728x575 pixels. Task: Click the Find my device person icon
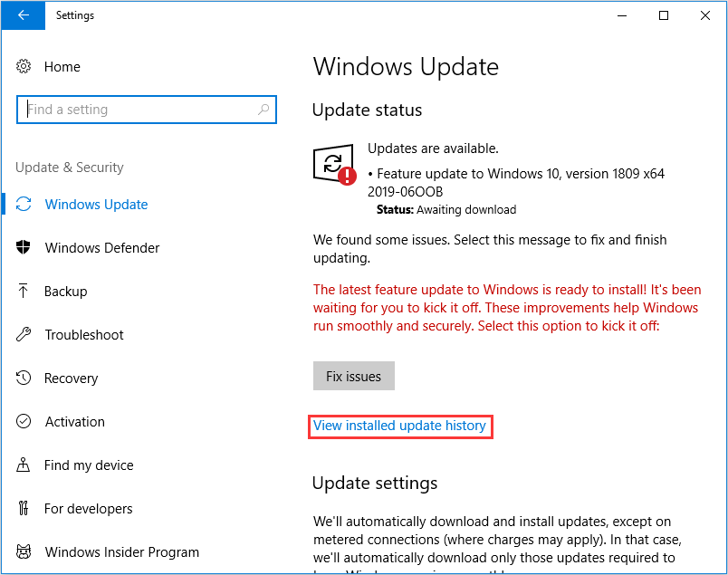[x=24, y=465]
